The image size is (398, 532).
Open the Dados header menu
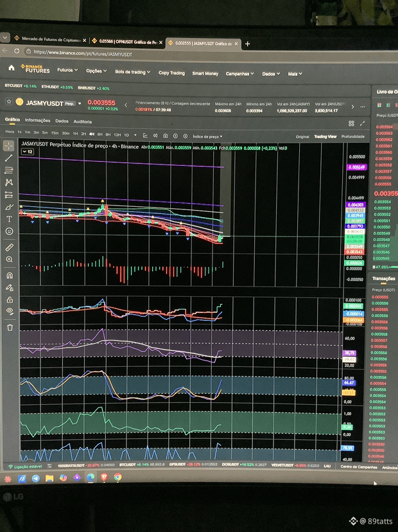(x=271, y=74)
